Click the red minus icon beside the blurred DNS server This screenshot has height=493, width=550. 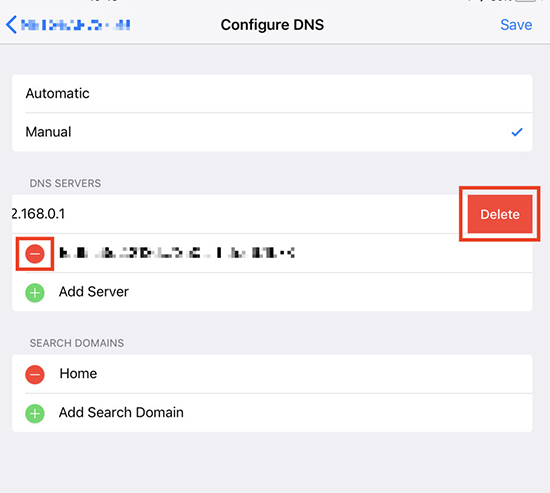(35, 253)
